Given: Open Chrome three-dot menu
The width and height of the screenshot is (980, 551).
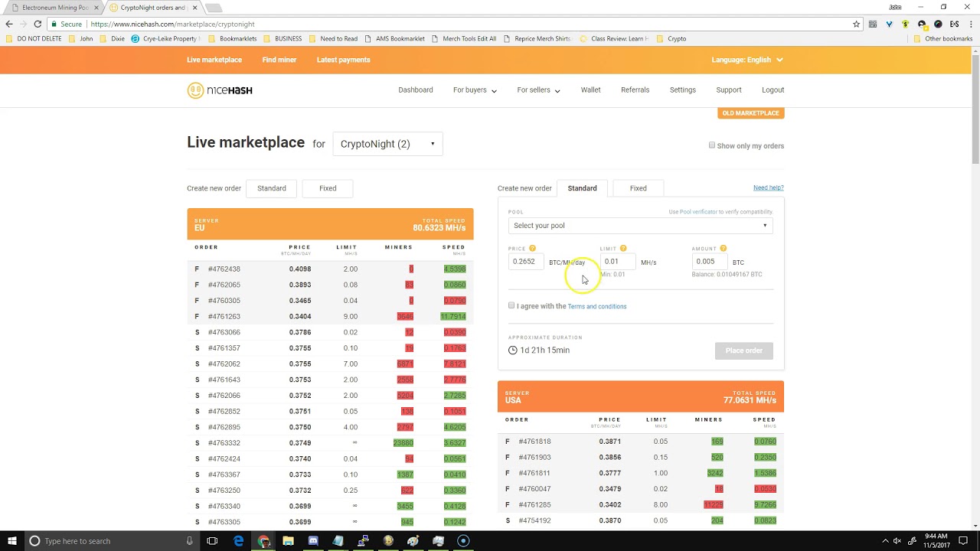Looking at the screenshot, I should (x=970, y=24).
